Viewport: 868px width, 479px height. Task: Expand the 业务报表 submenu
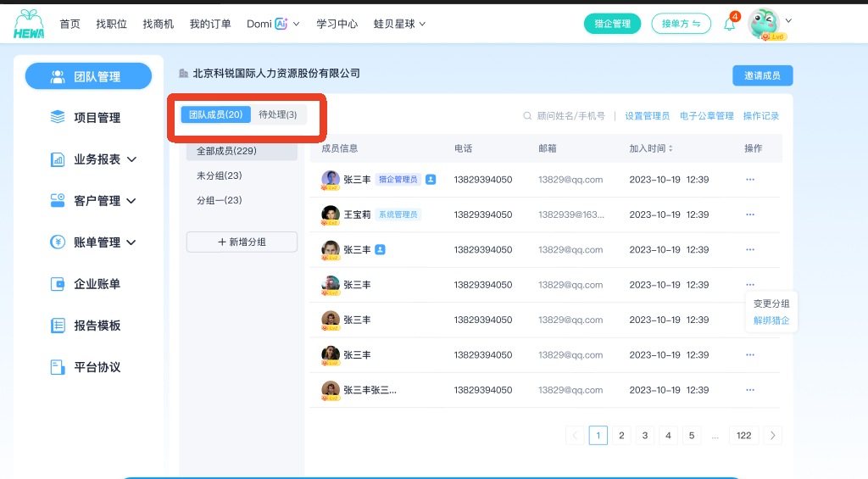(x=131, y=159)
